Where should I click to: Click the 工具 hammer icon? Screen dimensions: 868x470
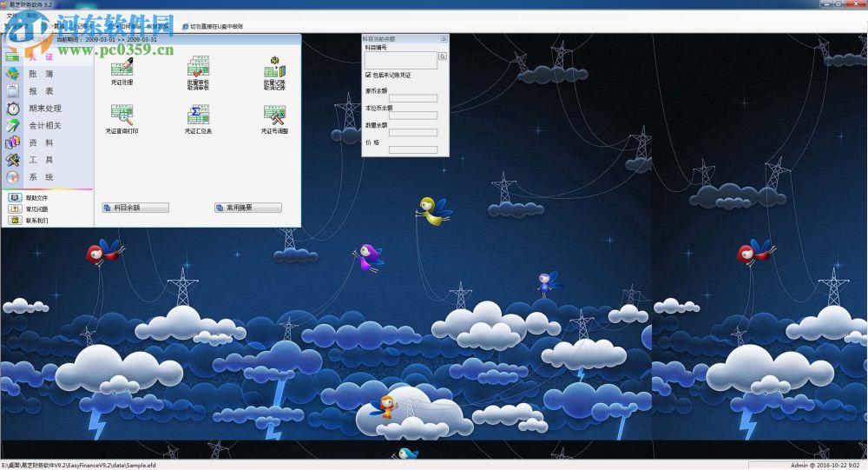coord(13,160)
